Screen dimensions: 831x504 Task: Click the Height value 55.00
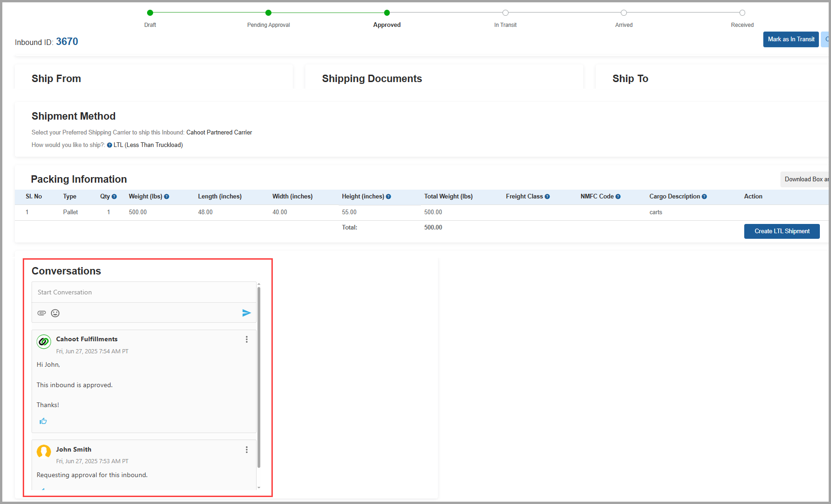(349, 212)
